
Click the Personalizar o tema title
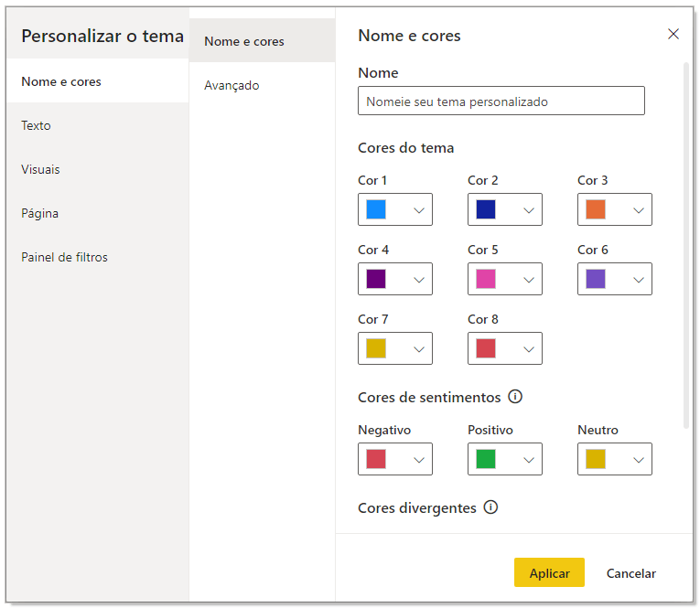[102, 37]
